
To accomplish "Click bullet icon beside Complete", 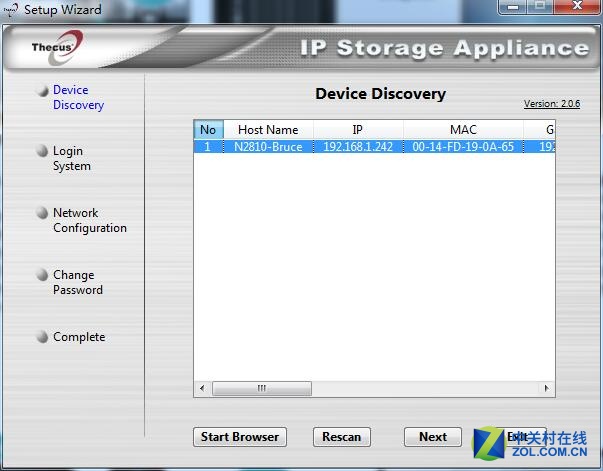I will coord(42,336).
